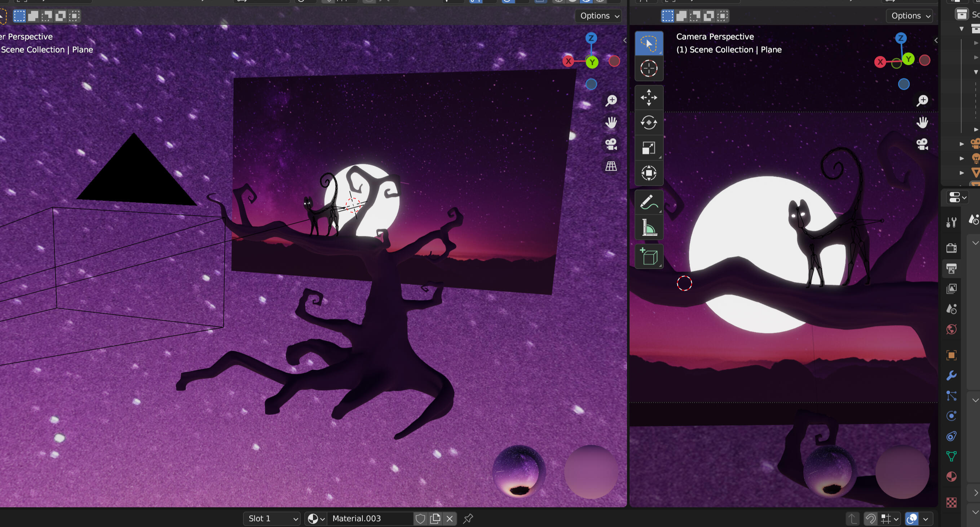The height and width of the screenshot is (527, 980).
Task: Select the Move tool in toolbar
Action: [x=649, y=97]
